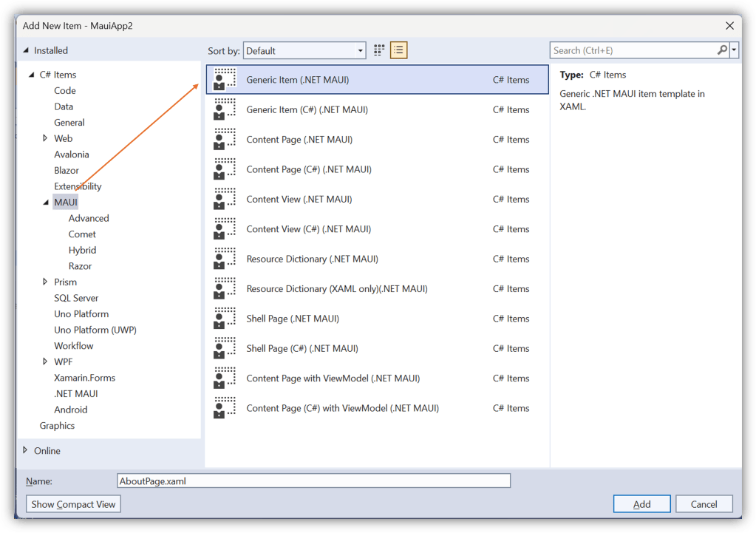Open the Sort by dropdown
This screenshot has width=756, height=533.
click(x=360, y=50)
